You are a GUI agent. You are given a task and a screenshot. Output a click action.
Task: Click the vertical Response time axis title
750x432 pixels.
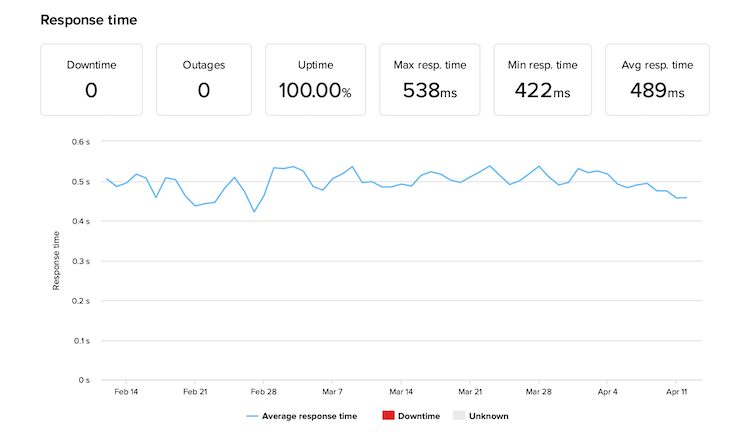(56, 262)
